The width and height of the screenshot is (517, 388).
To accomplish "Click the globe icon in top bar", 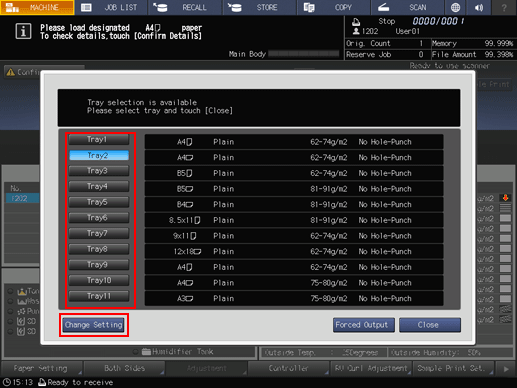I will point(455,7).
